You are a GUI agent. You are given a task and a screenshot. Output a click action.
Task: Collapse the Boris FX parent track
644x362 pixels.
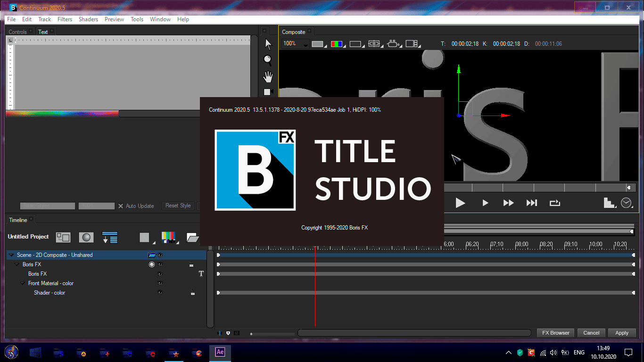[17, 264]
